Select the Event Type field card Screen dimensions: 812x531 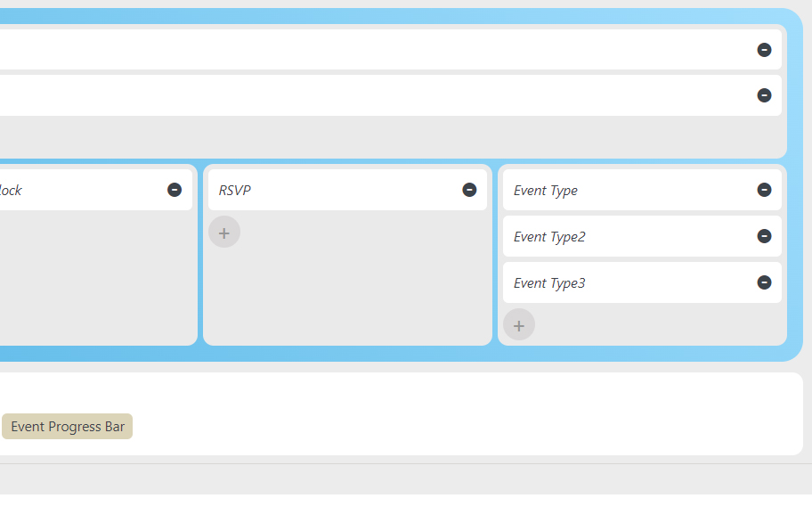pos(642,190)
